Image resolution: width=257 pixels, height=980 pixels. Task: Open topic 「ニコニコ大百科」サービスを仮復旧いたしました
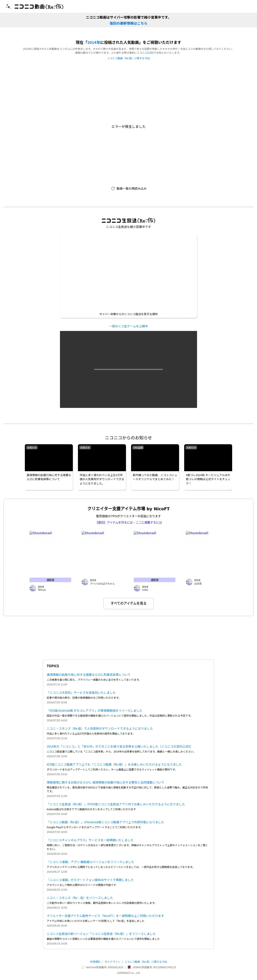pos(81,692)
